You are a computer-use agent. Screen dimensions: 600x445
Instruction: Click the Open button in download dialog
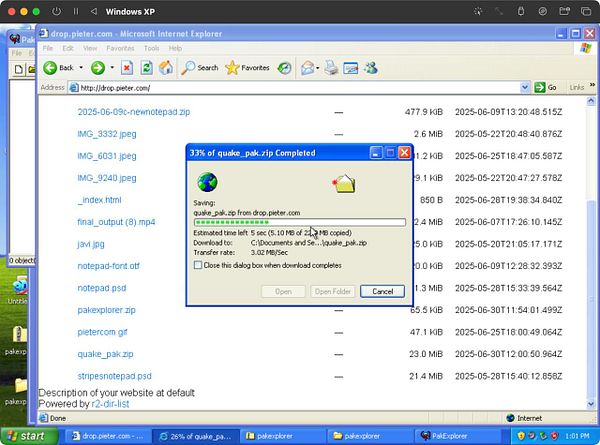[283, 292]
